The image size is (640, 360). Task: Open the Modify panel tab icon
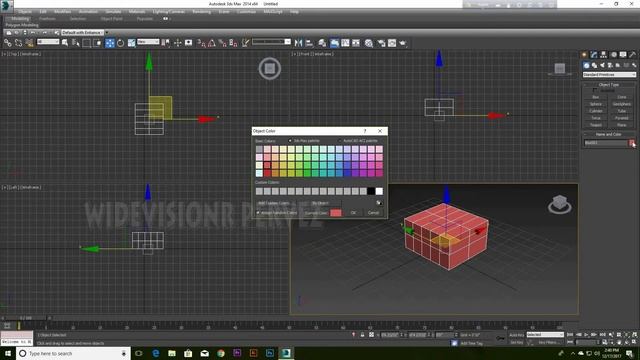(594, 55)
